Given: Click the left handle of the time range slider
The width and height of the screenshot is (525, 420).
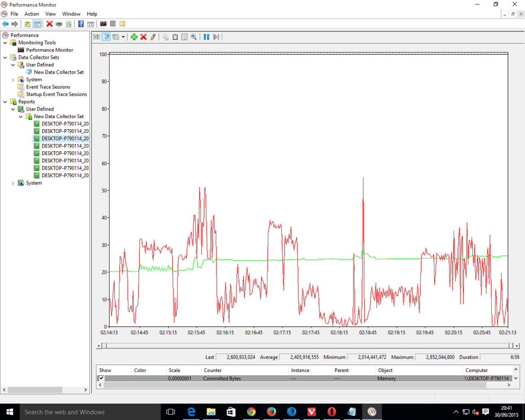Looking at the screenshot, I should [105, 346].
